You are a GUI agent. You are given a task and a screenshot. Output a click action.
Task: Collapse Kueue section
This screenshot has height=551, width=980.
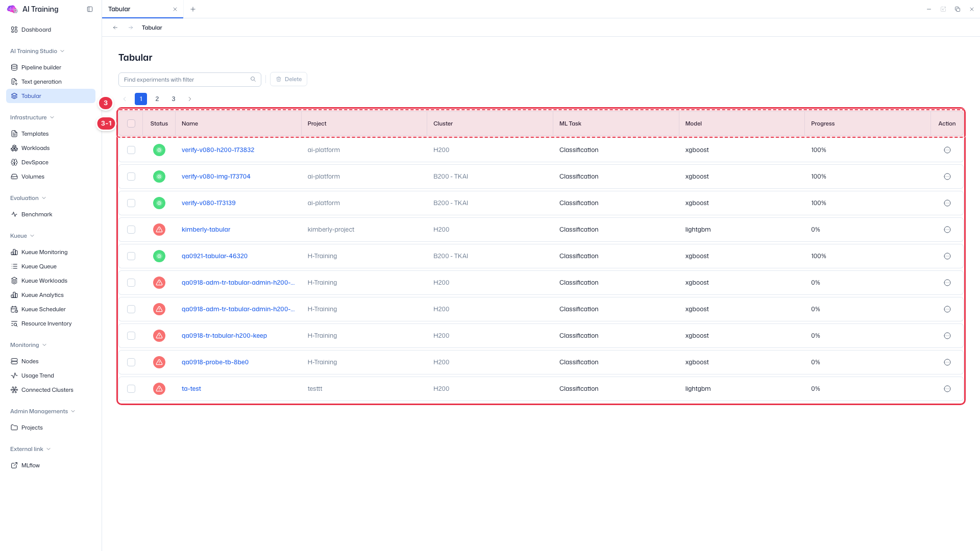tap(22, 236)
